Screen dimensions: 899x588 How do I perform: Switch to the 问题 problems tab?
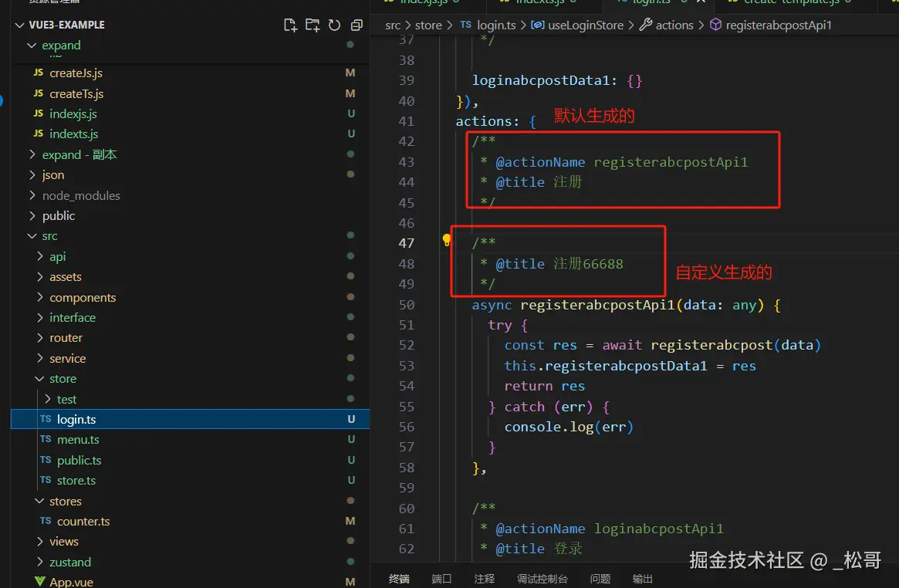tap(600, 579)
